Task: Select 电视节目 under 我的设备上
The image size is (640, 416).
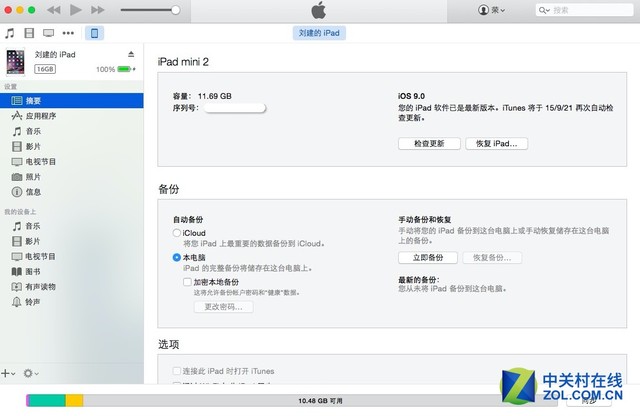Action: (x=71, y=256)
